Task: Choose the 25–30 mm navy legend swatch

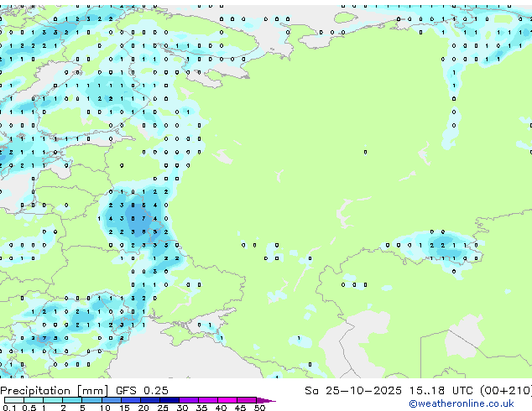Action: click(x=169, y=400)
